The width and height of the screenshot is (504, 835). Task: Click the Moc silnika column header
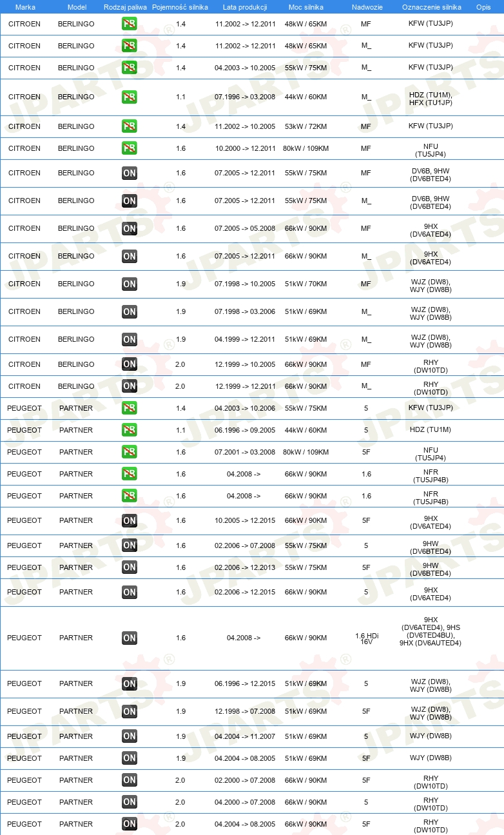(x=306, y=7)
